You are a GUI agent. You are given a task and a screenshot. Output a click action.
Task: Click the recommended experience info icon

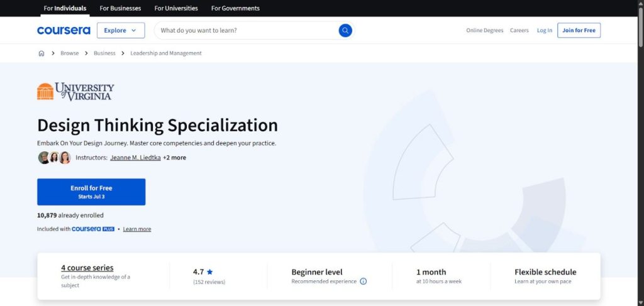coord(363,281)
